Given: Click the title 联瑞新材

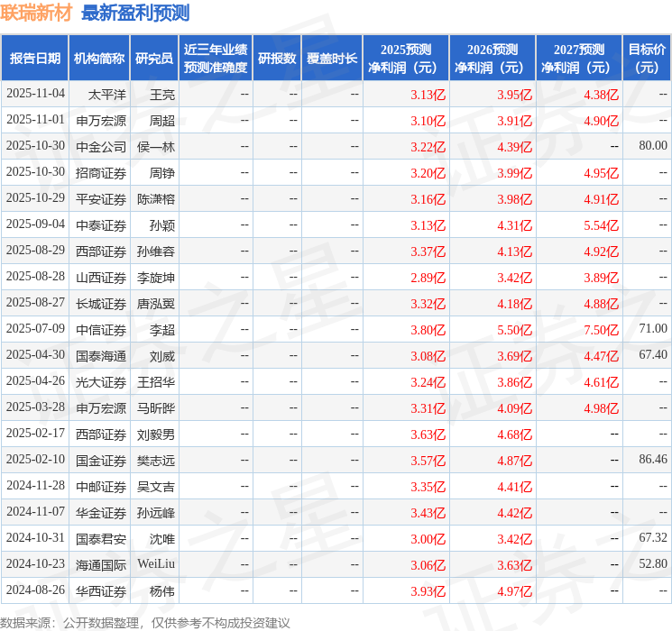Looking at the screenshot, I should pyautogui.click(x=36, y=13).
